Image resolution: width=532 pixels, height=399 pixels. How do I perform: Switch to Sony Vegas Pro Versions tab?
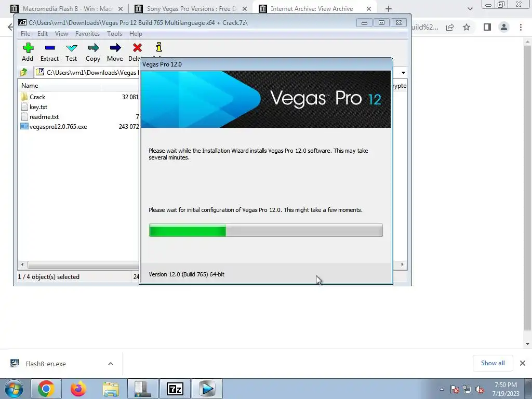(x=192, y=9)
